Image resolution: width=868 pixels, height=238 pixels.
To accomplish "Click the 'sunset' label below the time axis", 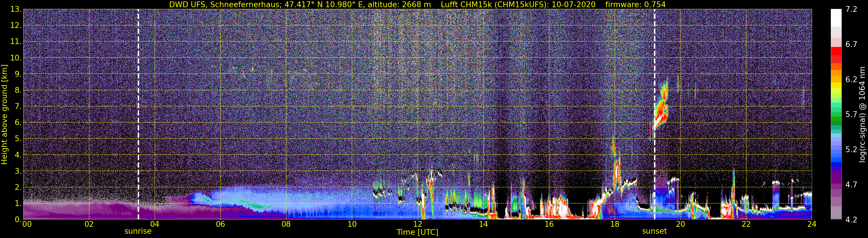I will pos(654,231).
